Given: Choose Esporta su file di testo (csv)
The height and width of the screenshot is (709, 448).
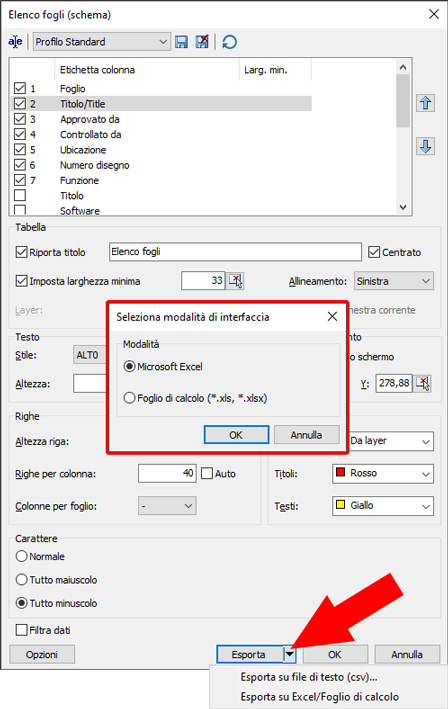Looking at the screenshot, I should coord(309,677).
